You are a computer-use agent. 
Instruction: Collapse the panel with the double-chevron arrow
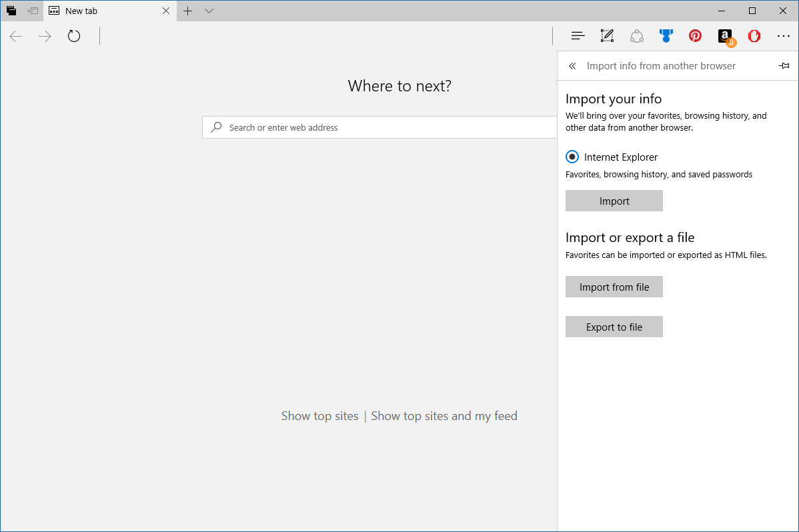(572, 66)
